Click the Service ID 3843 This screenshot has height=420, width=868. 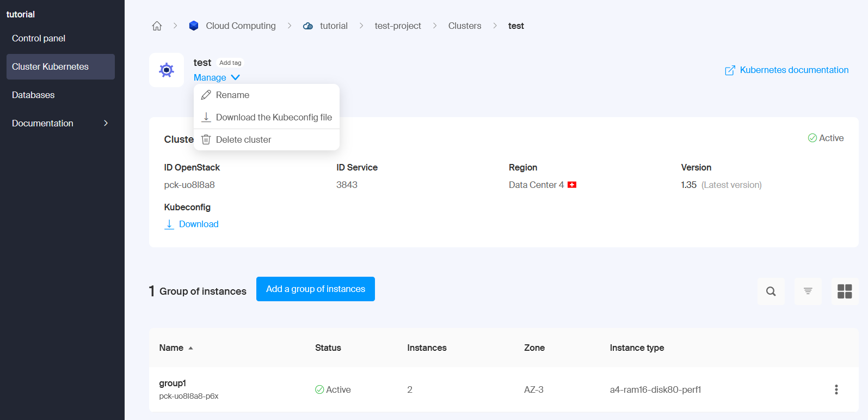[x=347, y=185]
